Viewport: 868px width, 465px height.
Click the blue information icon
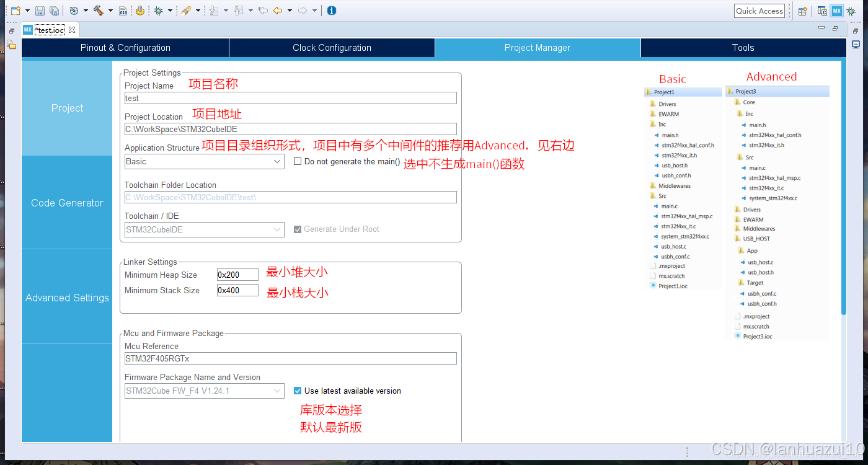click(332, 11)
